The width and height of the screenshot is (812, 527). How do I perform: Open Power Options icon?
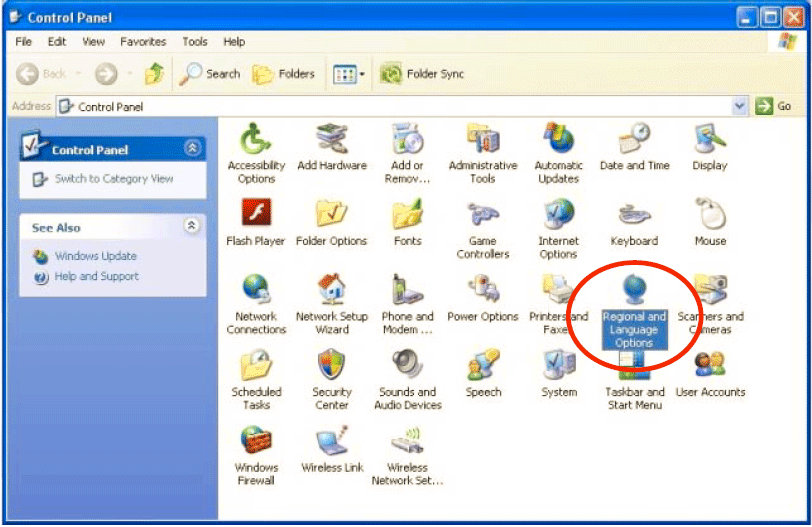[x=483, y=290]
